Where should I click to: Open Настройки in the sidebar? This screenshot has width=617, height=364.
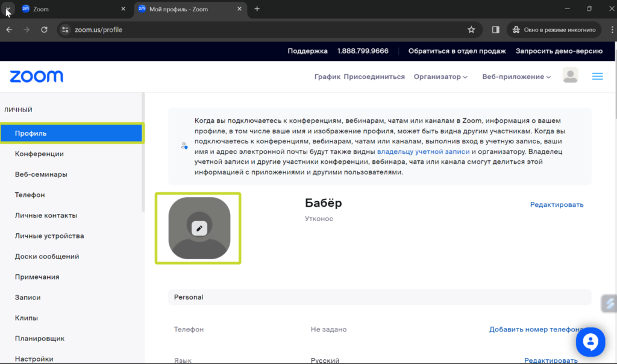tap(34, 359)
